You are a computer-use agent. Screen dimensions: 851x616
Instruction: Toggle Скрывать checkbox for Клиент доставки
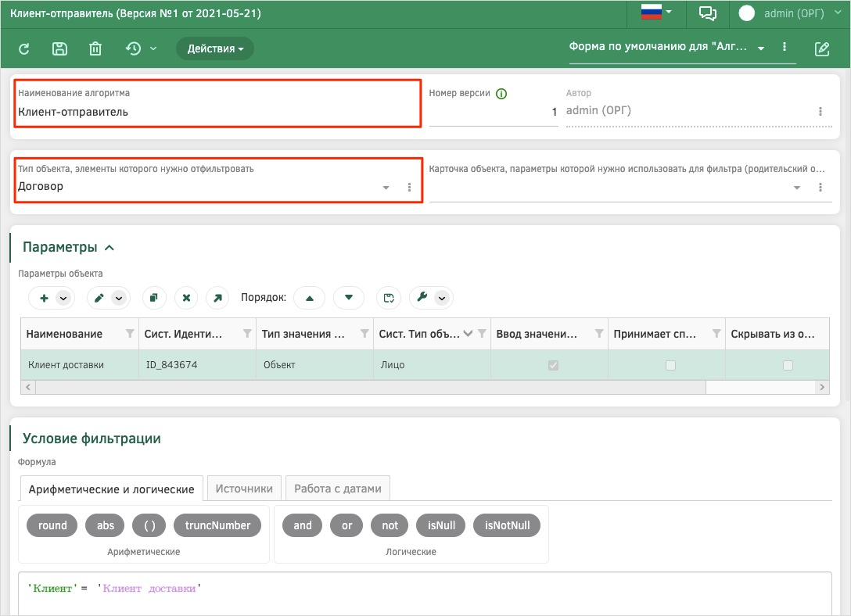tap(788, 366)
